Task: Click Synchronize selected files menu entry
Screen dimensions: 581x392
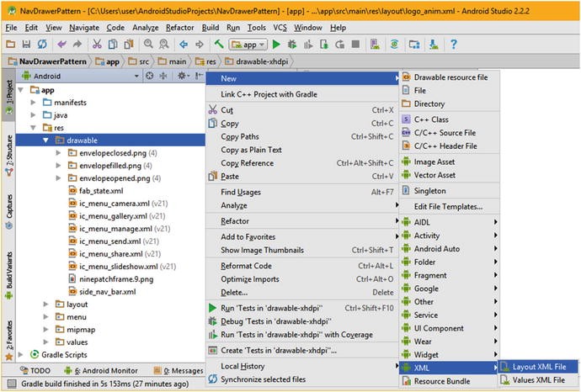Action: coord(302,379)
